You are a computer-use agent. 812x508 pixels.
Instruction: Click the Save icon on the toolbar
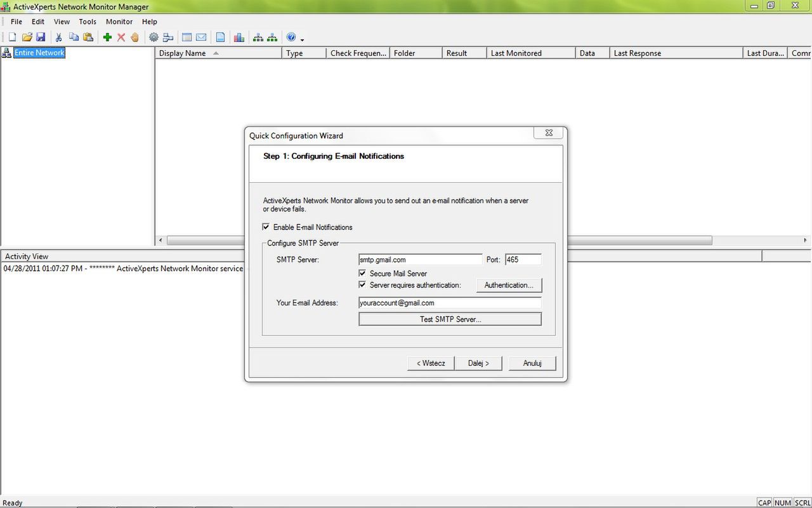(41, 37)
